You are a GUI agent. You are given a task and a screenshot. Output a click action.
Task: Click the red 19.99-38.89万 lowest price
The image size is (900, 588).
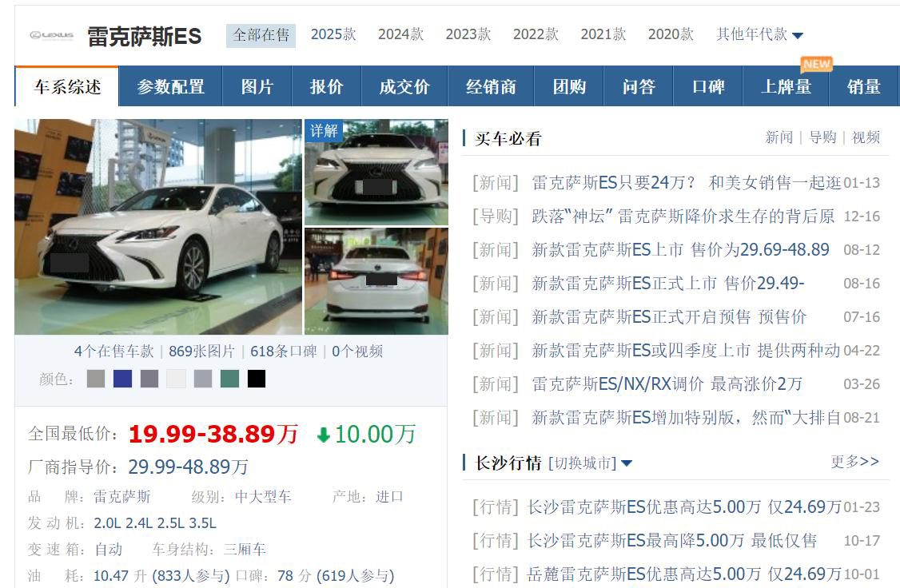pyautogui.click(x=213, y=435)
